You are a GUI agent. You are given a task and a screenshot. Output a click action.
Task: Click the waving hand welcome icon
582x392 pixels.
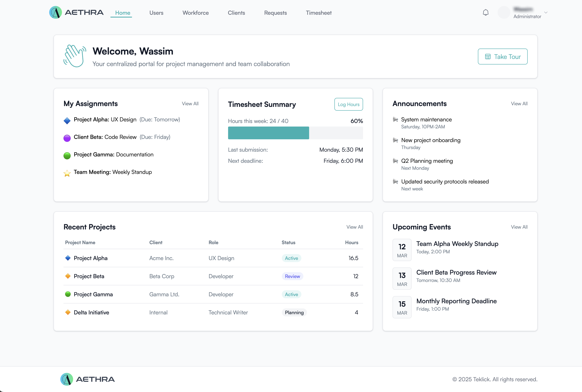[75, 56]
